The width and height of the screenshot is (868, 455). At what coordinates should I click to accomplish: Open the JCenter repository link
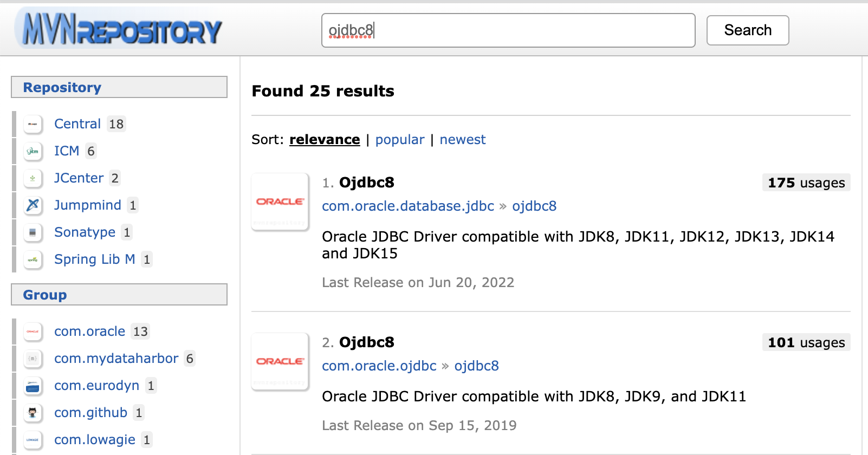click(x=79, y=178)
